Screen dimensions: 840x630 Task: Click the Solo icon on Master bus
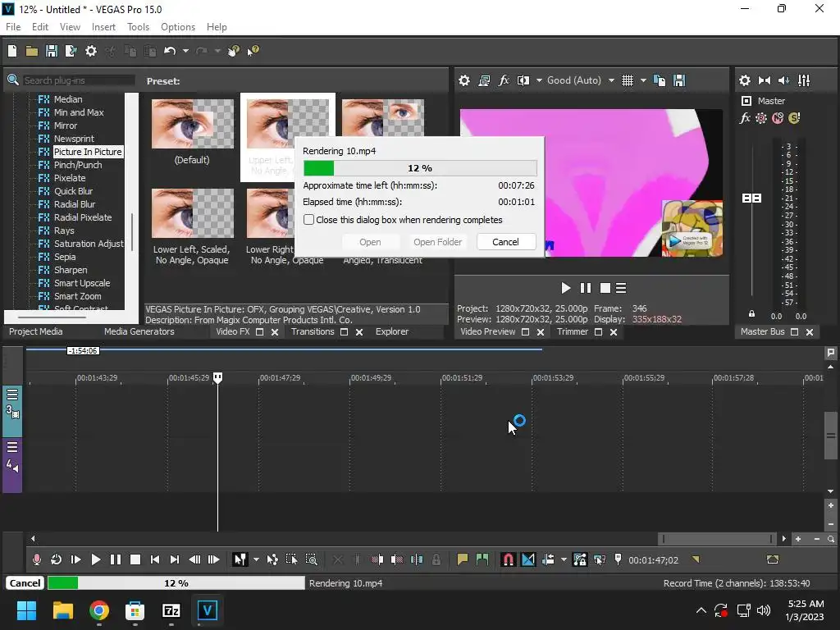[794, 118]
